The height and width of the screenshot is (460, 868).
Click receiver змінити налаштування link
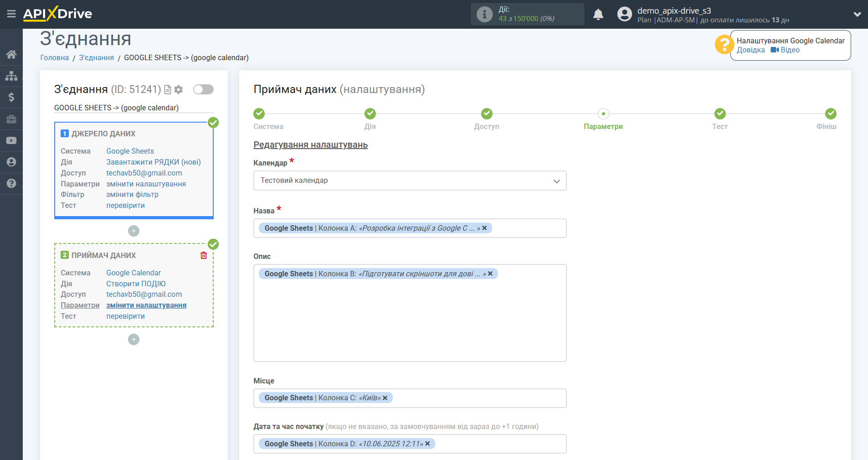click(x=146, y=305)
